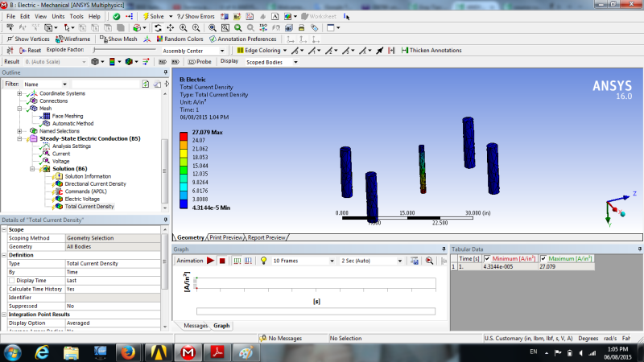The height and width of the screenshot is (362, 644).
Task: Click the Firefox icon in the taskbar
Action: [x=128, y=352]
